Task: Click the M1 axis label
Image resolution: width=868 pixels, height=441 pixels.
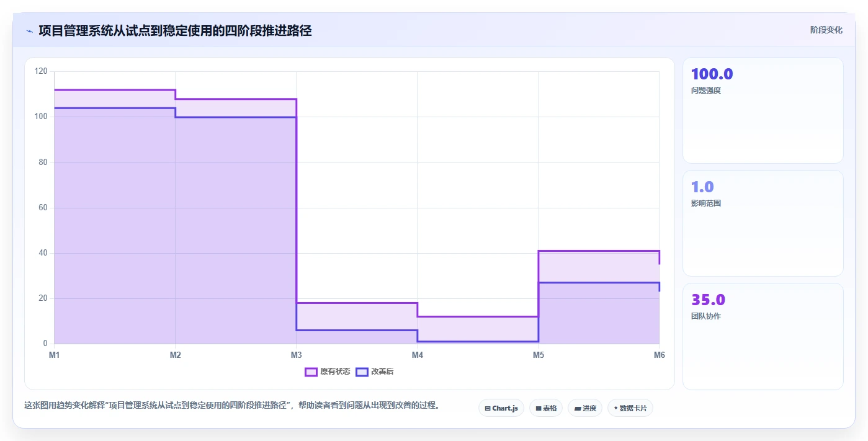Action: [54, 355]
